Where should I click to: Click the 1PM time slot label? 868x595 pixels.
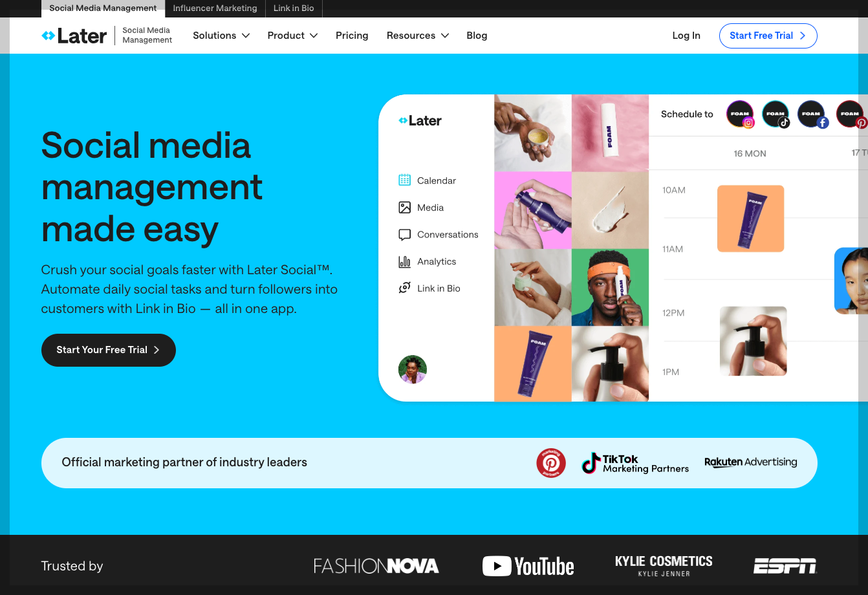click(x=671, y=372)
